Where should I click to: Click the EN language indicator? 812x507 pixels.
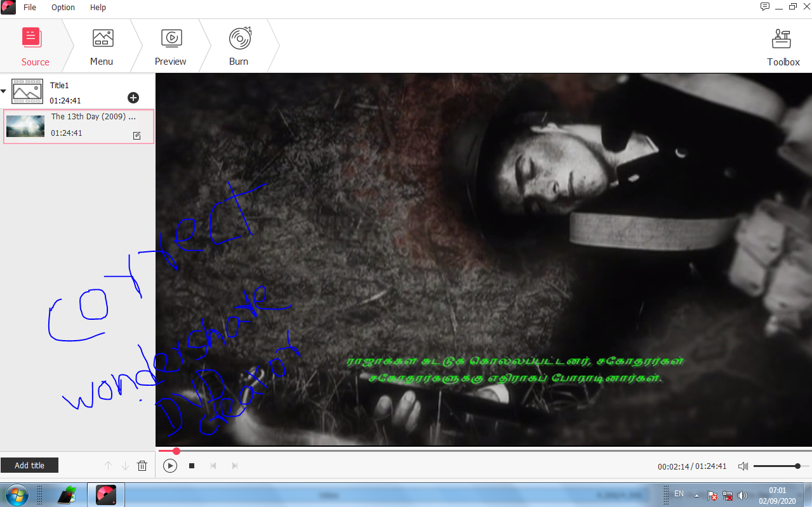[679, 494]
